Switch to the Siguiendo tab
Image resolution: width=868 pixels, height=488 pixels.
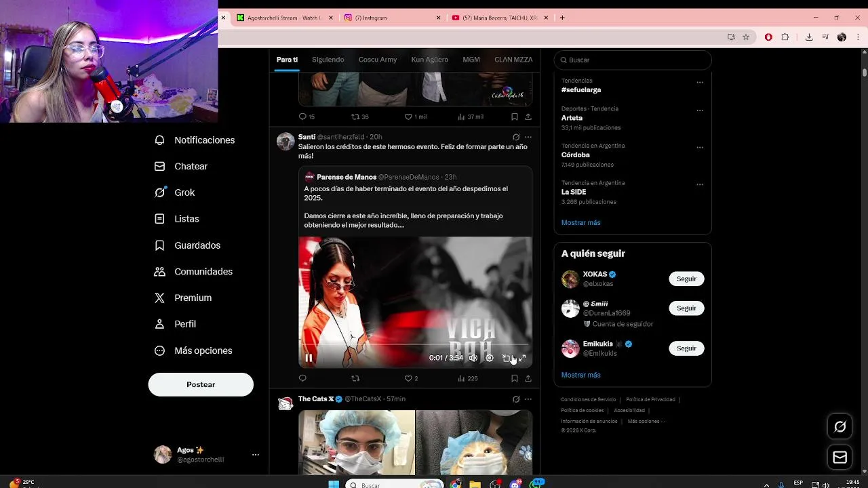click(328, 60)
